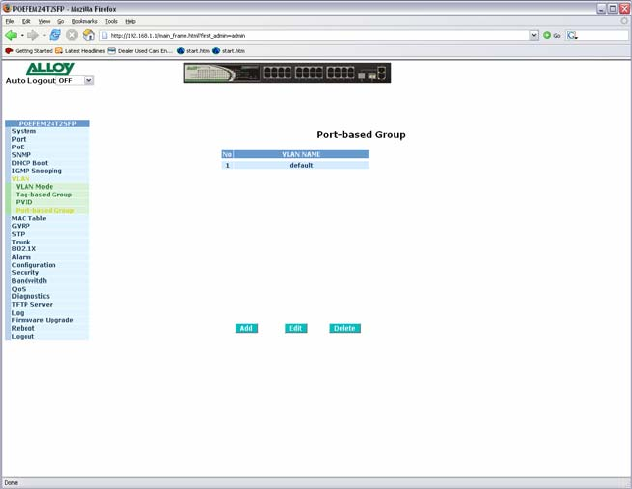Screen dimensions: 632x489
Task: Click the Forward arrow in Firefox toolbar
Action: (33, 35)
